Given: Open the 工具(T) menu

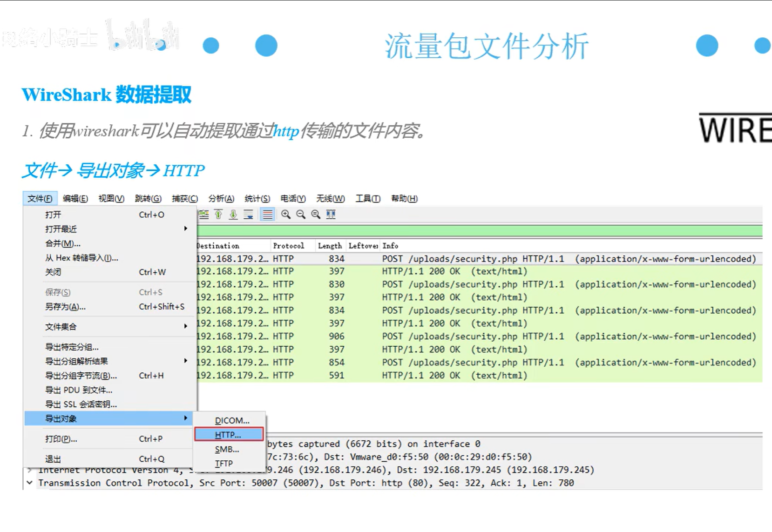Looking at the screenshot, I should pyautogui.click(x=368, y=199).
